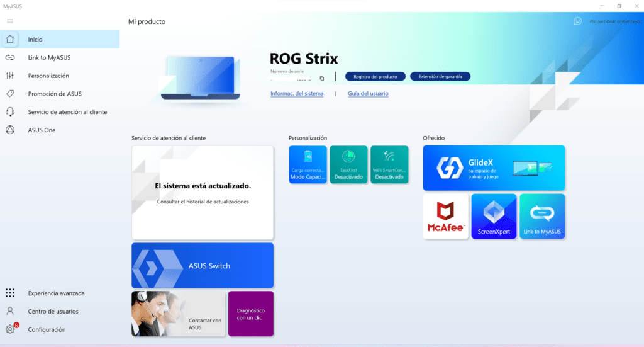The image size is (644, 347).
Task: Open the battery charging Modo Capacidad tile
Action: (308, 164)
